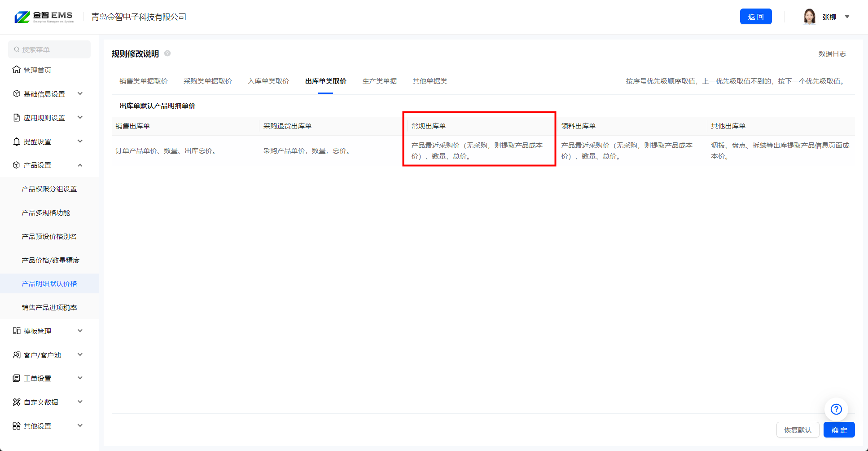868x451 pixels.
Task: Click the work order icon beside 工单设置
Action: [17, 378]
